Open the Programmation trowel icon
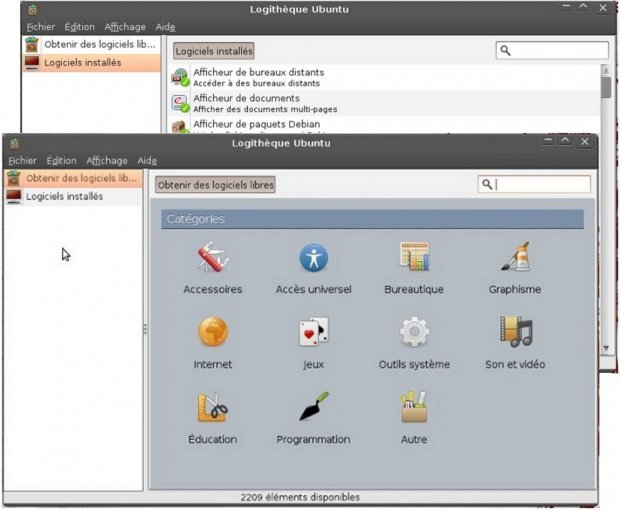Viewport: 620px width, 510px height. pyautogui.click(x=314, y=406)
